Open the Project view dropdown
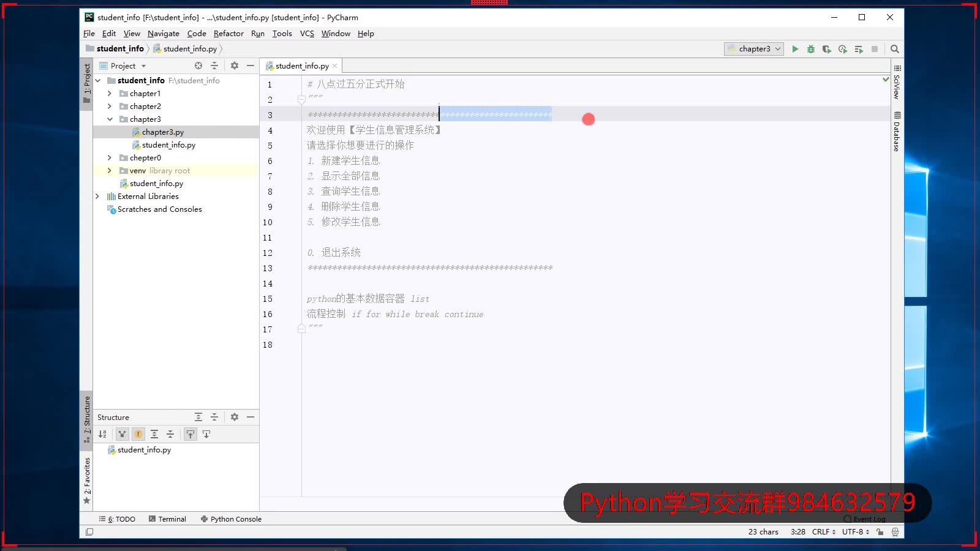This screenshot has width=980, height=551. (x=123, y=66)
